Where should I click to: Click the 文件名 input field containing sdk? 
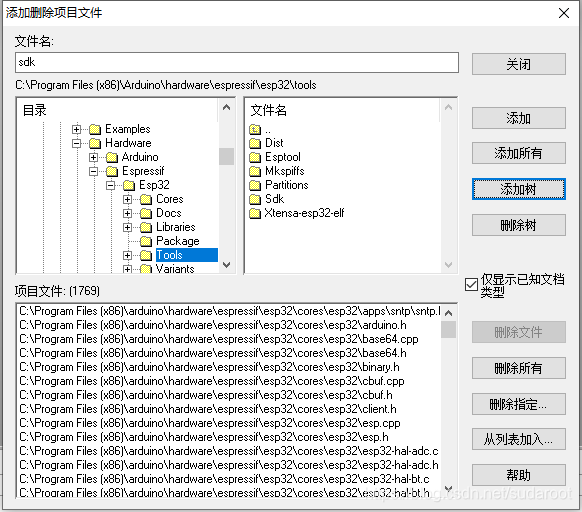coord(237,62)
